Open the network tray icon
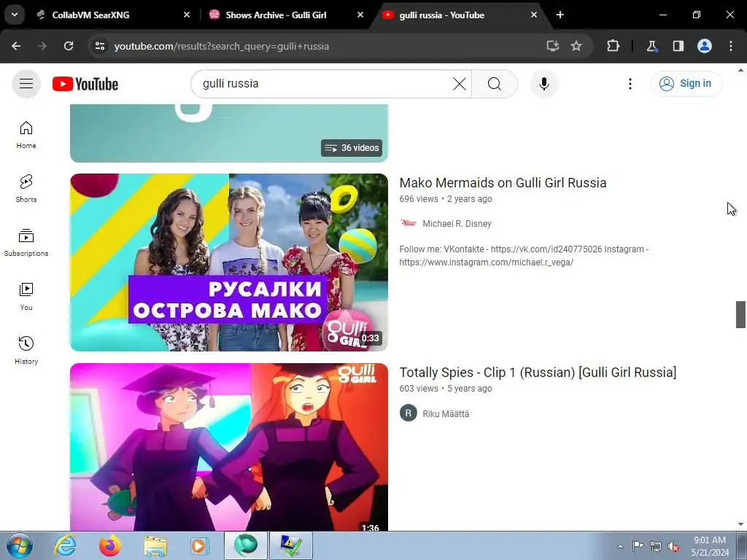Viewport: 747px width, 560px height. [x=656, y=546]
